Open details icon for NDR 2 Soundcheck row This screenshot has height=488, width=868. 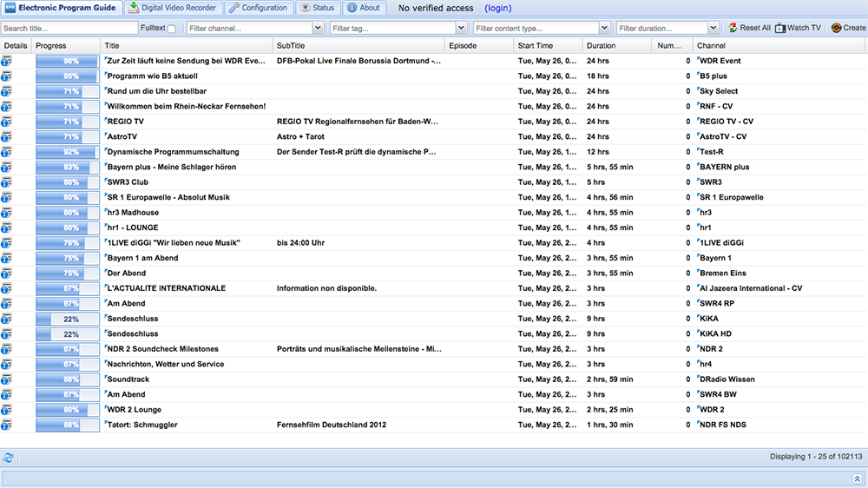coord(6,350)
